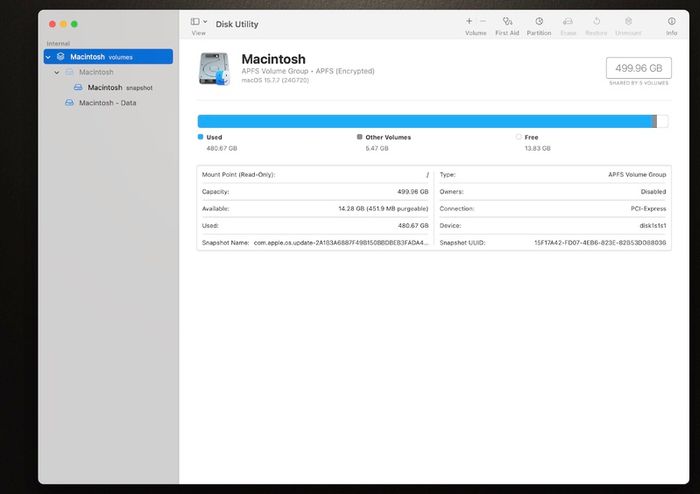Click the grey Other Volumes swatch
This screenshot has width=700, height=494.
(359, 137)
